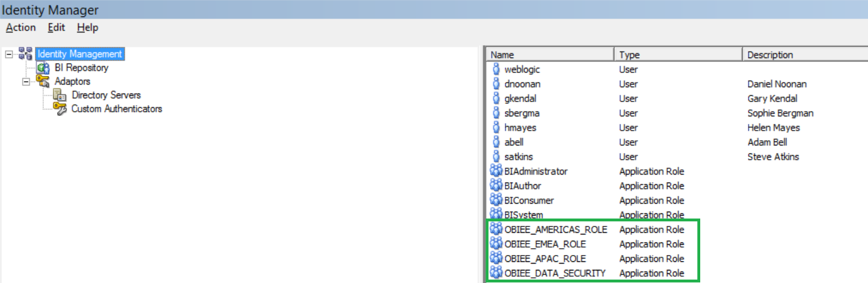Collapse the Adaptors tree node
Image resolution: width=868 pixels, height=283 pixels.
pos(26,82)
